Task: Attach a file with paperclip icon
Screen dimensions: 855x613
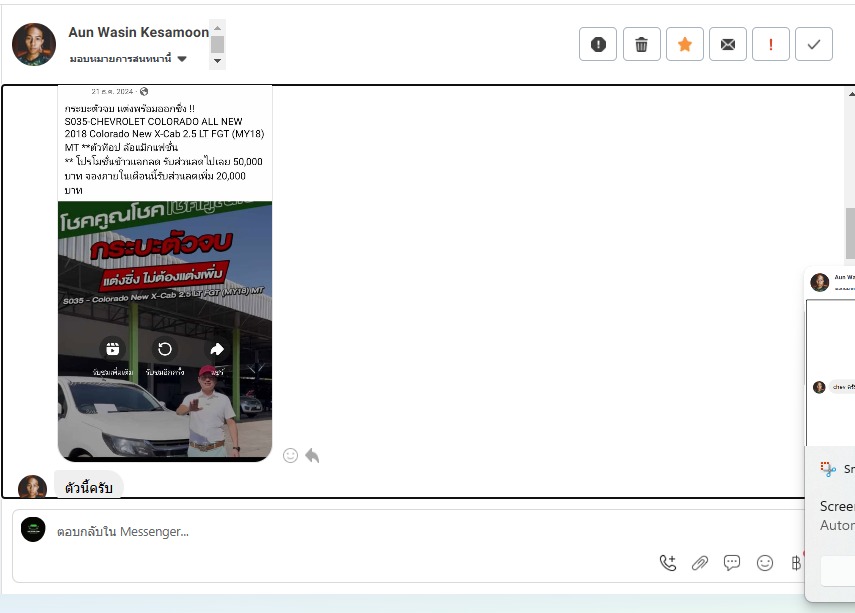Action: 700,563
